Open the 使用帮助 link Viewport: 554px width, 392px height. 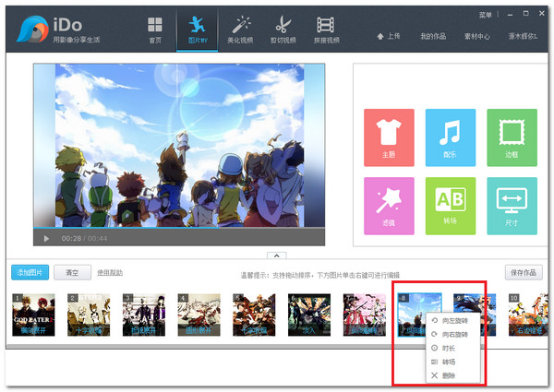pos(110,272)
